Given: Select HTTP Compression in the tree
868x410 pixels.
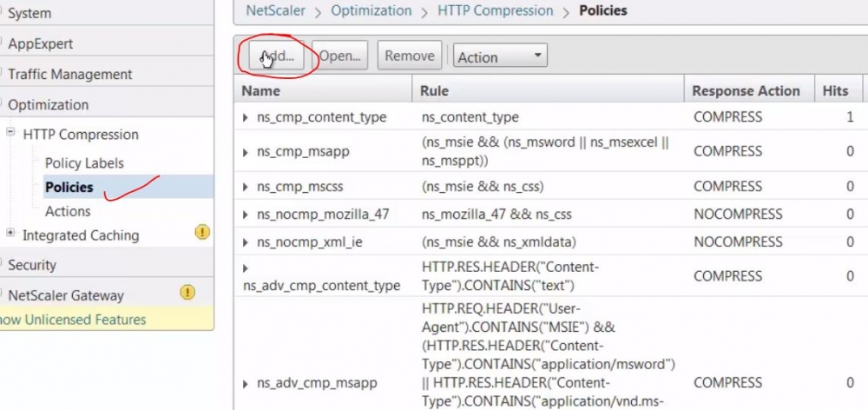Looking at the screenshot, I should [81, 135].
